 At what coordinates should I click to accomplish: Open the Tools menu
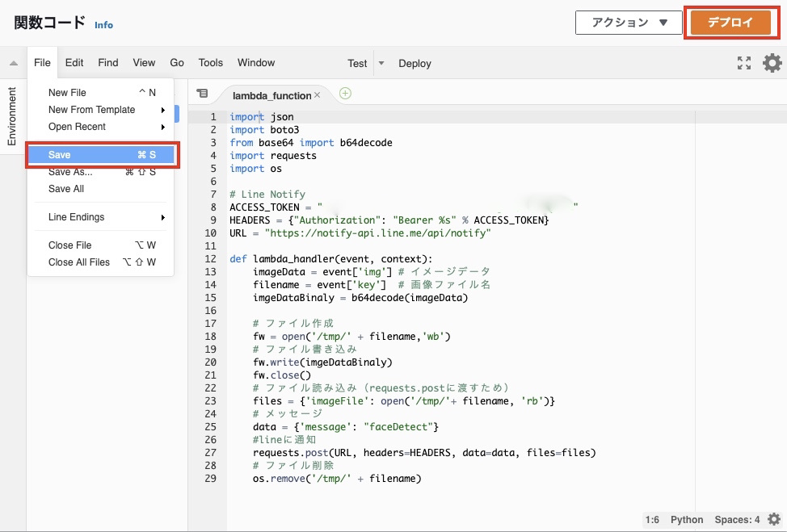[x=210, y=63]
